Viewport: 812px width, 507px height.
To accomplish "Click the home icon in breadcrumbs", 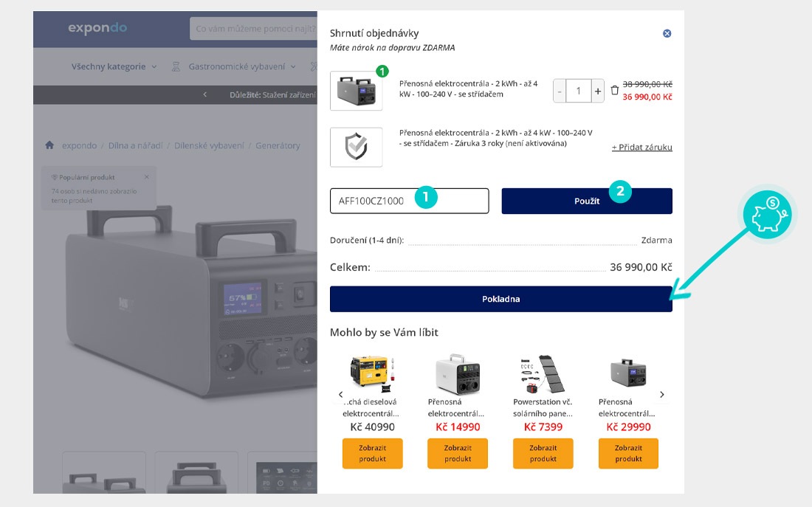I will tap(49, 145).
